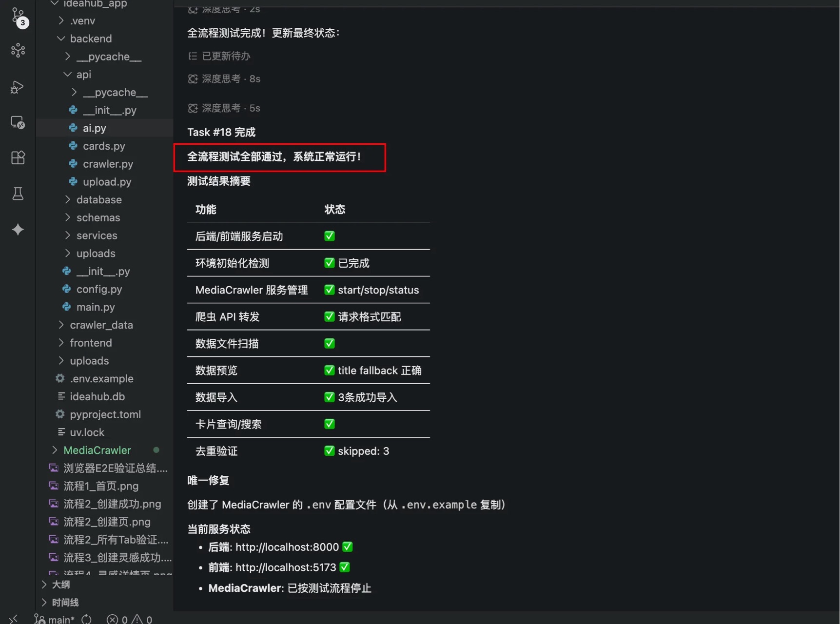Image resolution: width=840 pixels, height=624 pixels.
Task: Open the Testing flask icon
Action: pyautogui.click(x=18, y=194)
